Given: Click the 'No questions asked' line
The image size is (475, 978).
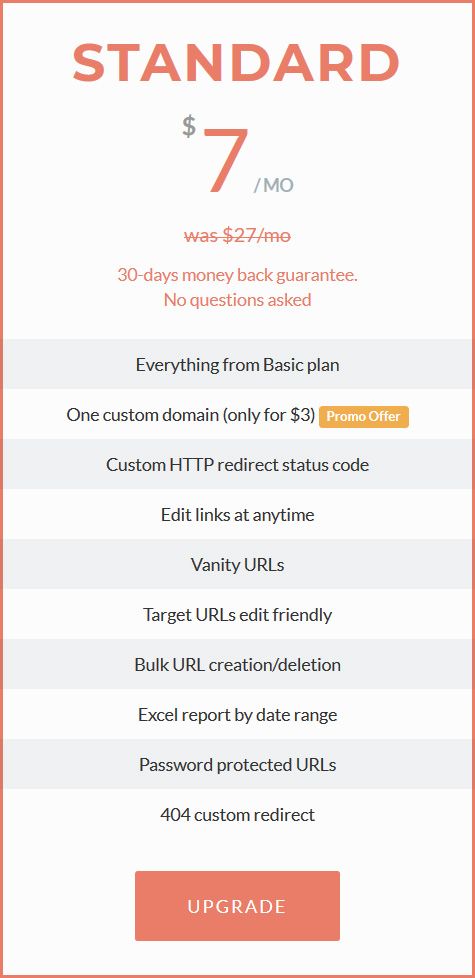Looking at the screenshot, I should 238,300.
